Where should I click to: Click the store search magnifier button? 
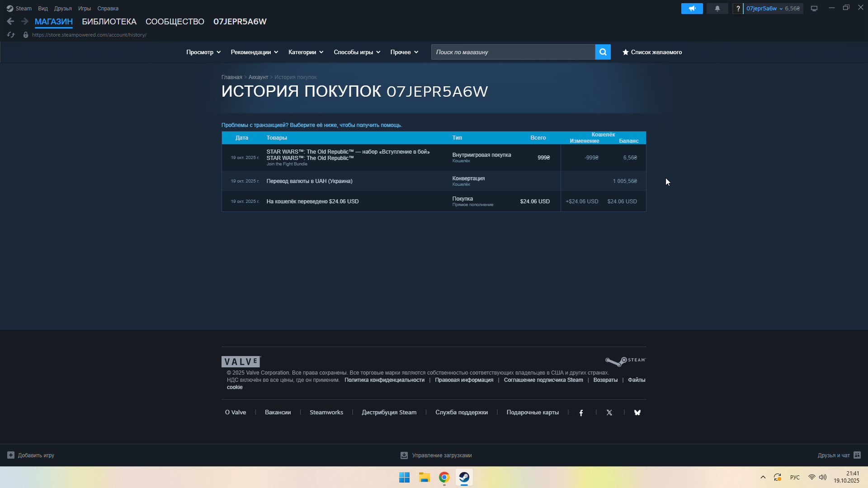[x=603, y=52]
